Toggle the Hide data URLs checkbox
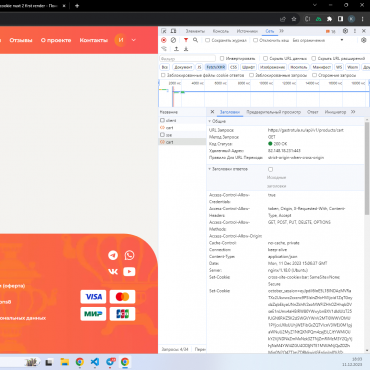370x370 pixels. [x=265, y=58]
